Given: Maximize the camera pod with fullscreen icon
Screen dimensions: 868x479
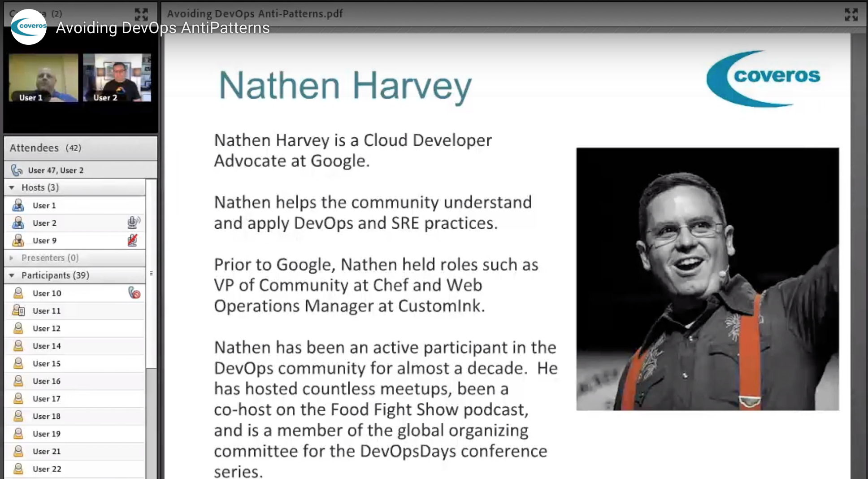Looking at the screenshot, I should tap(141, 14).
